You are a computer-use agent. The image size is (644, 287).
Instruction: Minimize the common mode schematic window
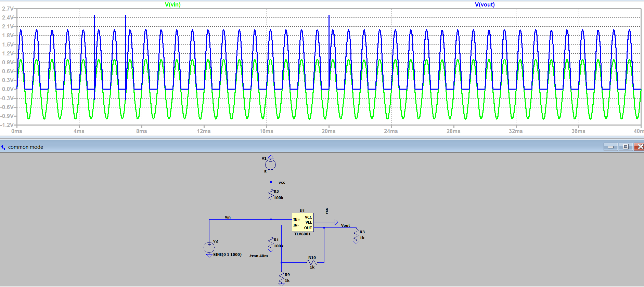coord(611,147)
